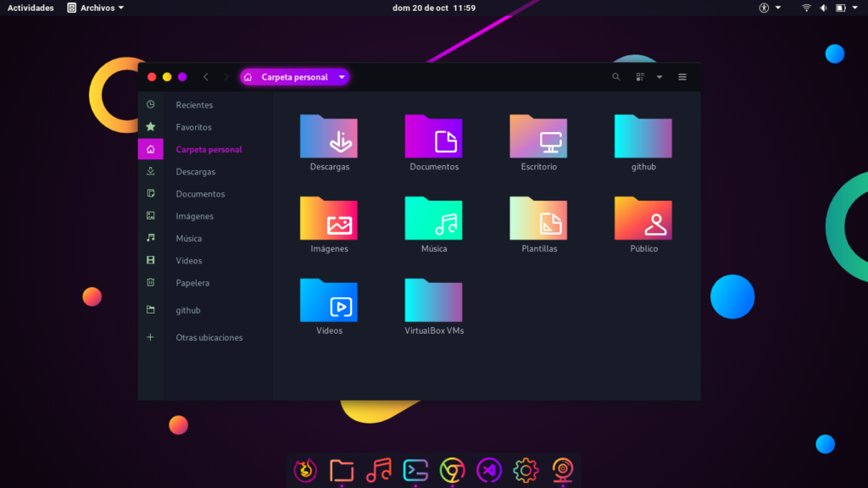
Task: Open Files from the dock
Action: 342,470
